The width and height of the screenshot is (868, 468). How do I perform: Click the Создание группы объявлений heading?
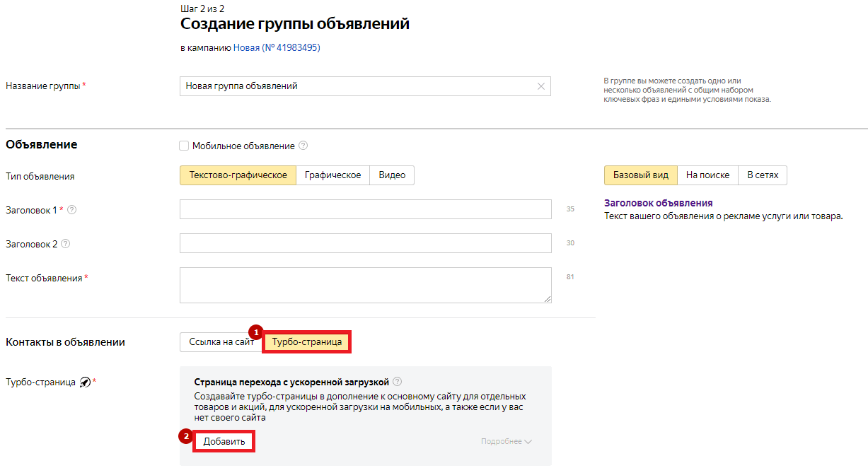click(x=295, y=24)
